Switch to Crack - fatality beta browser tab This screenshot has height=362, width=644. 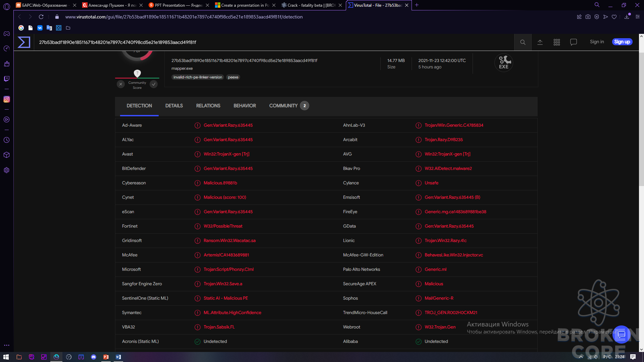311,5
